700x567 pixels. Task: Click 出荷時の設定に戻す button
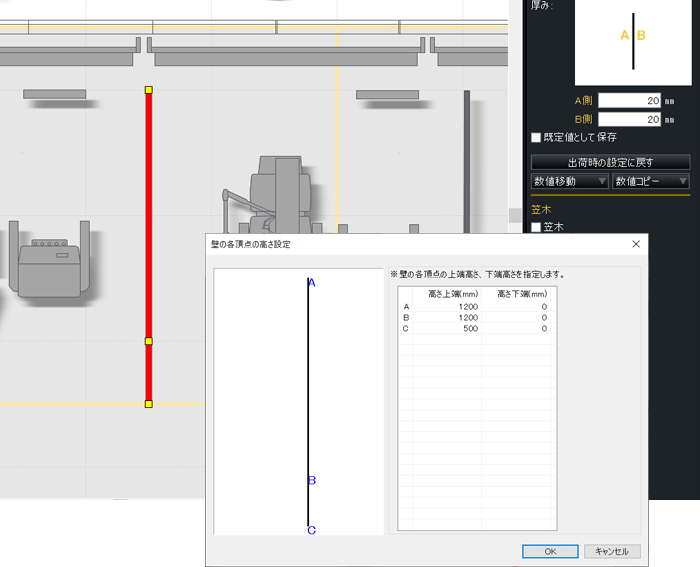(x=610, y=162)
